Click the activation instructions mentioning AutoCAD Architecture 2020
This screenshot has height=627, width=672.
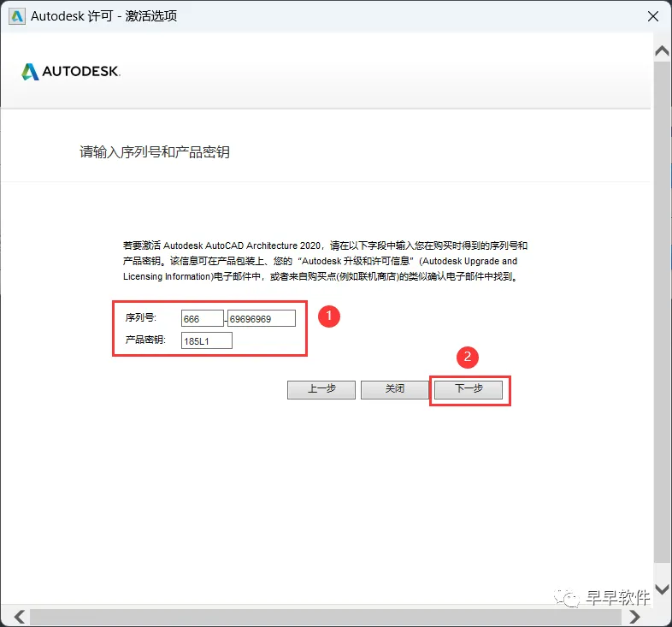pyautogui.click(x=325, y=261)
